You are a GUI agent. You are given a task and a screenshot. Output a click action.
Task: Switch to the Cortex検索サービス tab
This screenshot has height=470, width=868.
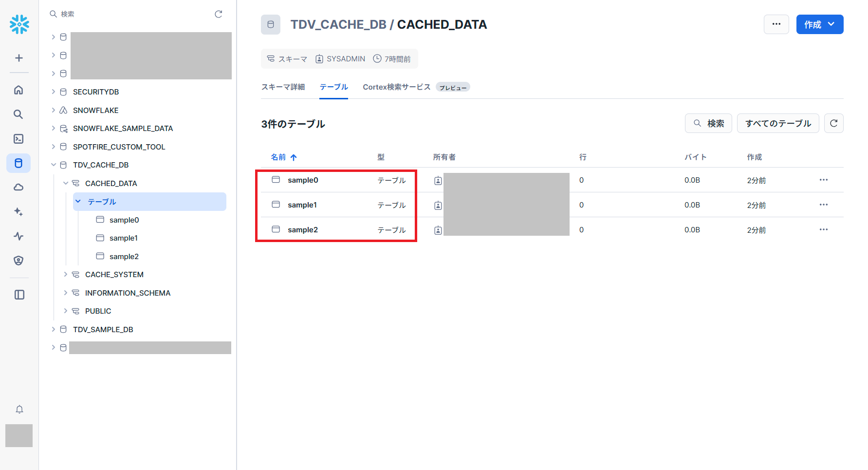[397, 87]
